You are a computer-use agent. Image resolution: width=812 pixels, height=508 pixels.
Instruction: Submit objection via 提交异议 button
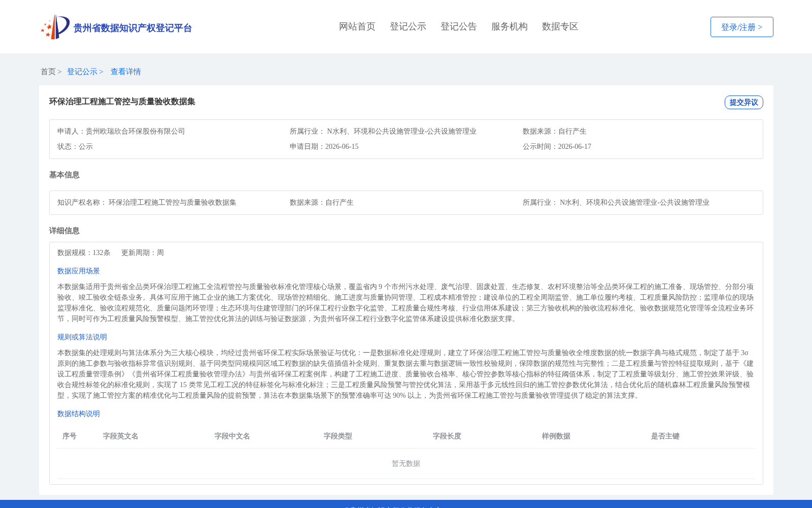[x=744, y=102]
